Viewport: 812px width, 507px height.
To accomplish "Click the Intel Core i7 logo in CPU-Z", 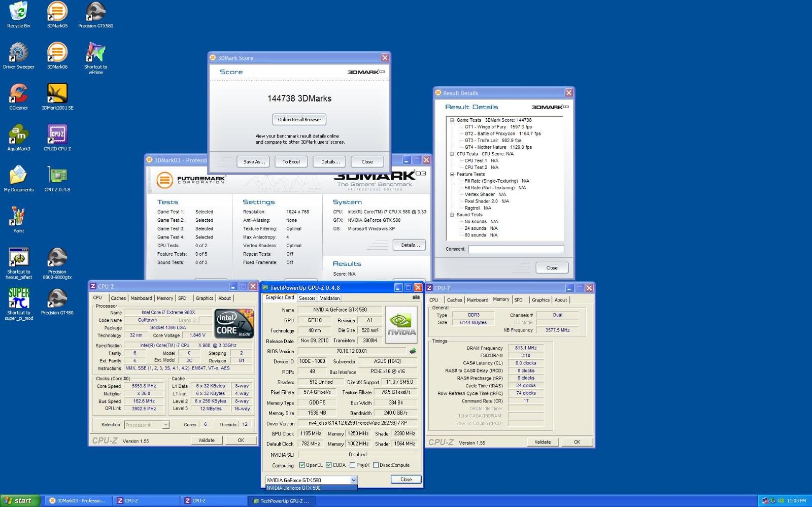I will [x=233, y=323].
